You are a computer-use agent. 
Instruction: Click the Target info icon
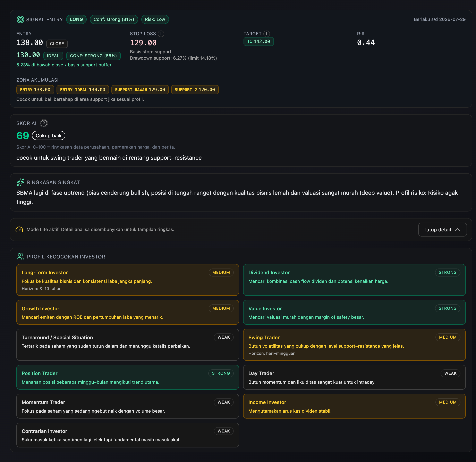tap(266, 34)
